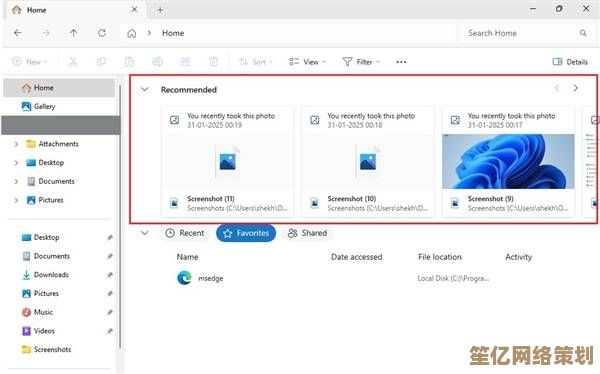Open the See more three-dots menu
This screenshot has height=374, width=600.
point(401,62)
